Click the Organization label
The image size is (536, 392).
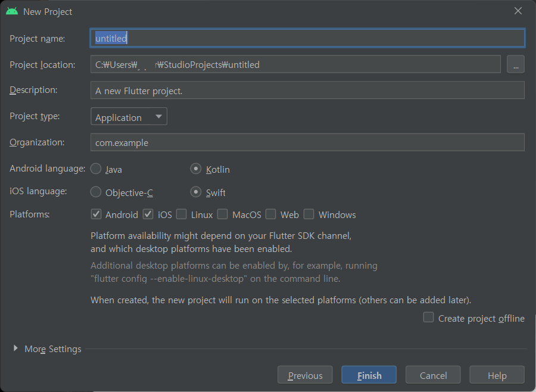click(x=37, y=142)
